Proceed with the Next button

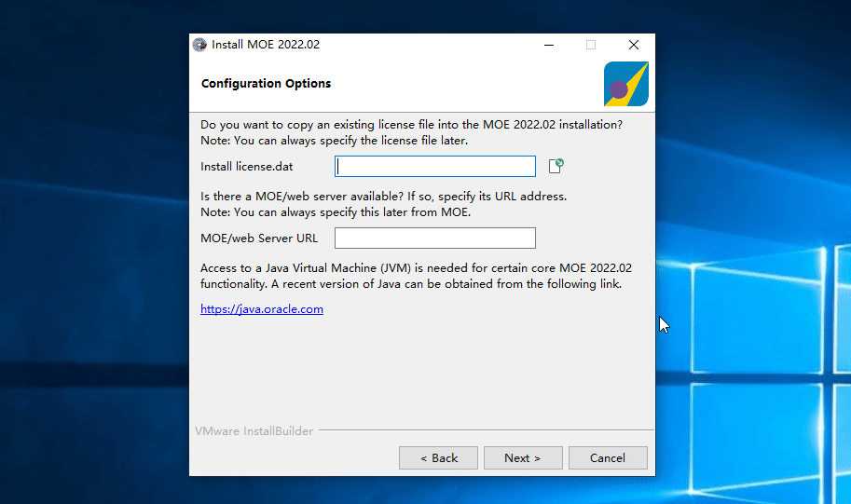(x=523, y=458)
